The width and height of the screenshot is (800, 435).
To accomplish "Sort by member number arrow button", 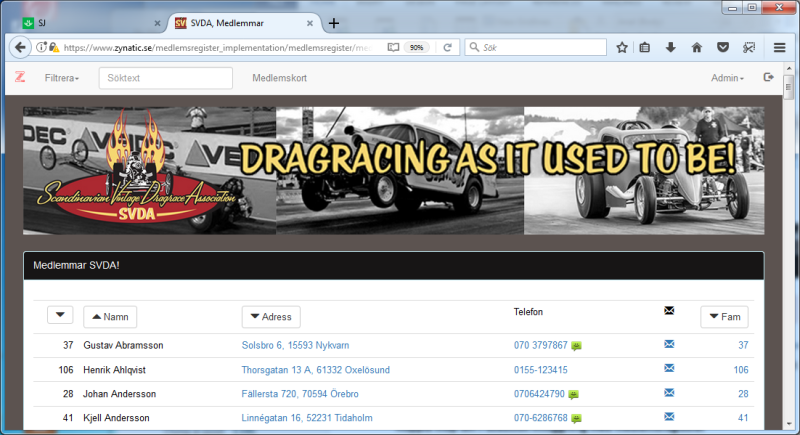I will click(60, 315).
